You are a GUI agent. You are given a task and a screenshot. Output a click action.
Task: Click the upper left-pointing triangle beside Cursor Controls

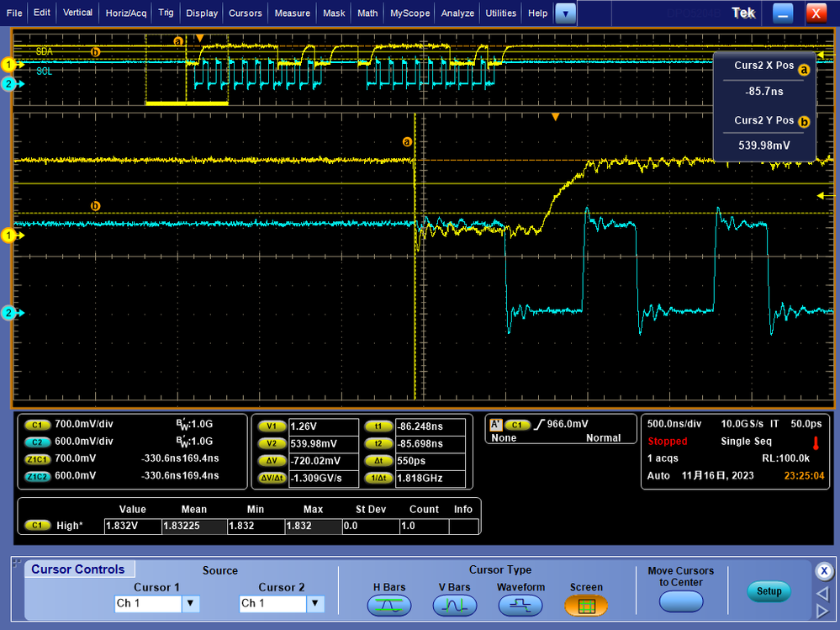click(822, 593)
